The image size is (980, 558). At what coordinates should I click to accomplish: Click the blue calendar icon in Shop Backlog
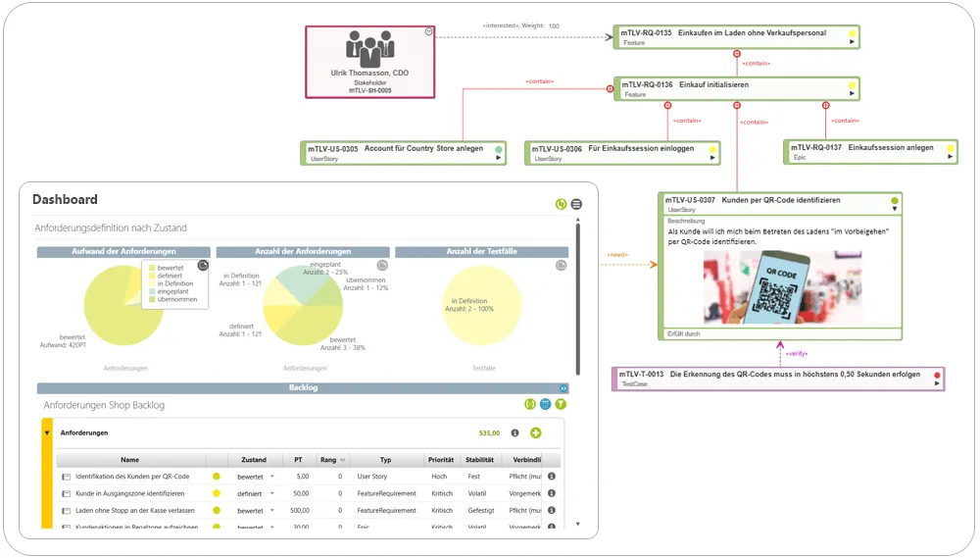tap(546, 404)
